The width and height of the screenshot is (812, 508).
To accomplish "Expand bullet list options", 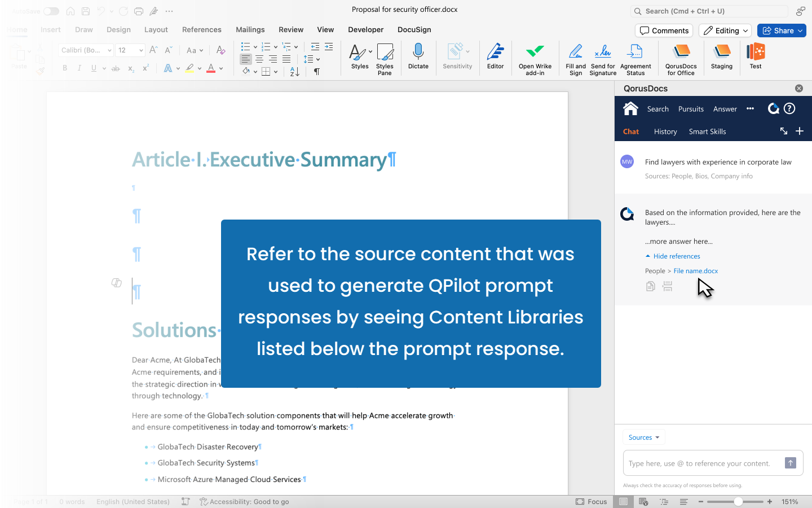I will pyautogui.click(x=255, y=47).
